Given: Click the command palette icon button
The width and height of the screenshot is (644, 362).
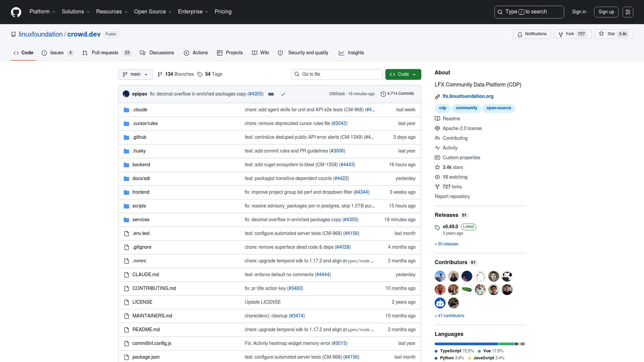Looking at the screenshot, I should pyautogui.click(x=628, y=12).
